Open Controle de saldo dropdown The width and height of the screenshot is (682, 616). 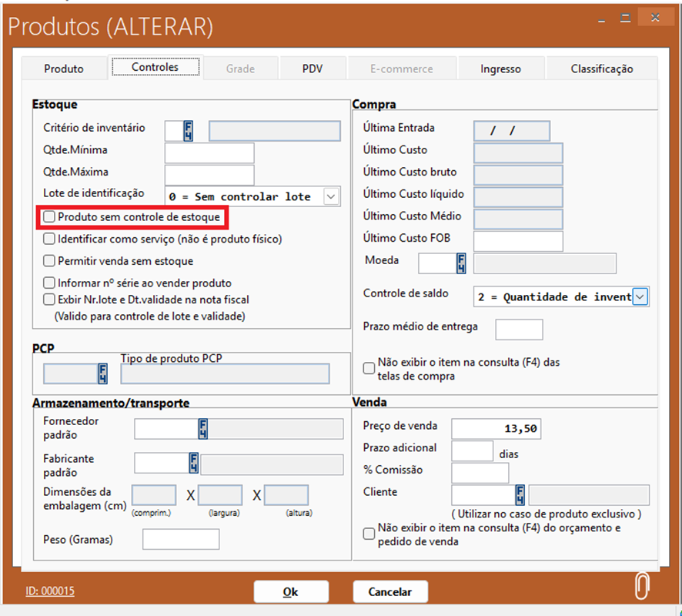point(640,296)
